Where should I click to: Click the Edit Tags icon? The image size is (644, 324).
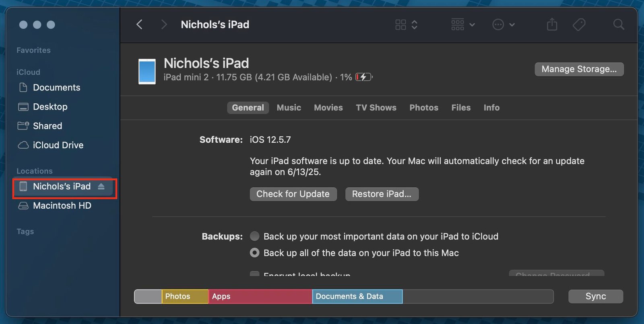pyautogui.click(x=579, y=25)
